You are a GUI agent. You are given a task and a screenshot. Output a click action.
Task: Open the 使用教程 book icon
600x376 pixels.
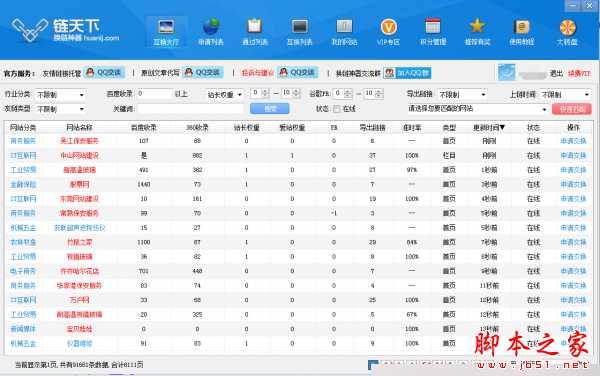coord(522,27)
